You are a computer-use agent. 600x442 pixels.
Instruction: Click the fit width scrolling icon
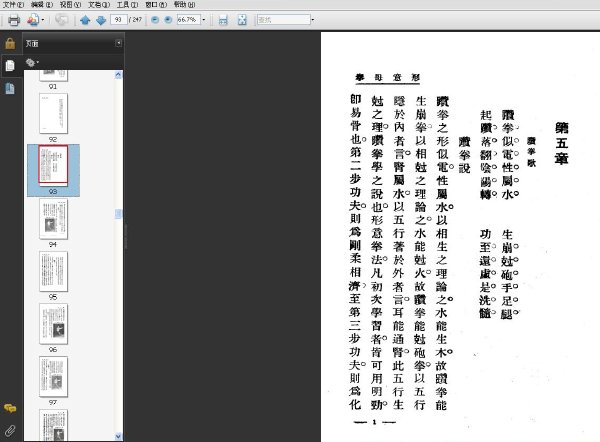pyautogui.click(x=223, y=20)
